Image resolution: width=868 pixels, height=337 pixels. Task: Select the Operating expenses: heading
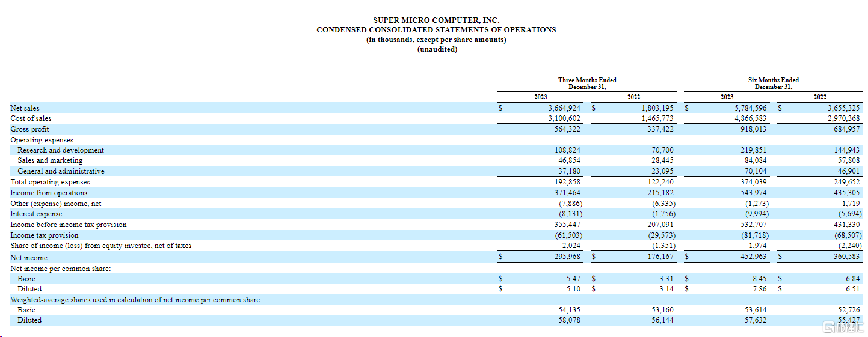click(x=43, y=139)
